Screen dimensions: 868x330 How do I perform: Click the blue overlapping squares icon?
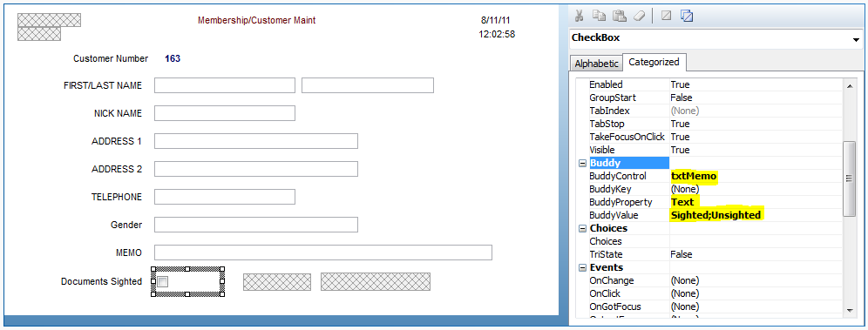[687, 16]
